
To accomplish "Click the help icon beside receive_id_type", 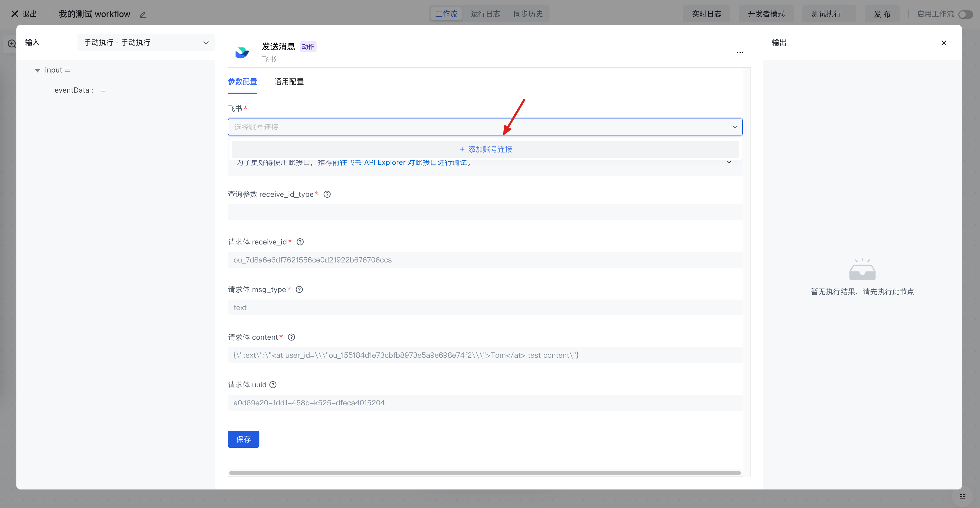I will point(327,194).
